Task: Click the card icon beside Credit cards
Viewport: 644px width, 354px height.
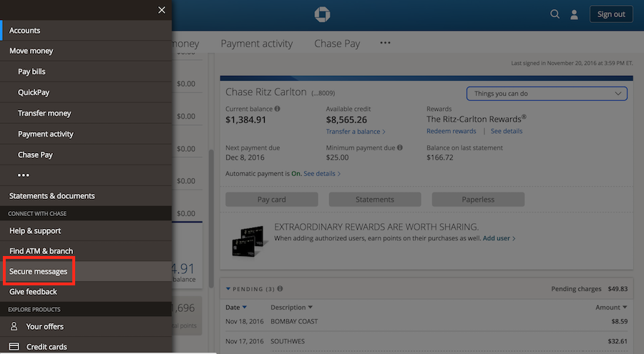Action: coord(14,347)
